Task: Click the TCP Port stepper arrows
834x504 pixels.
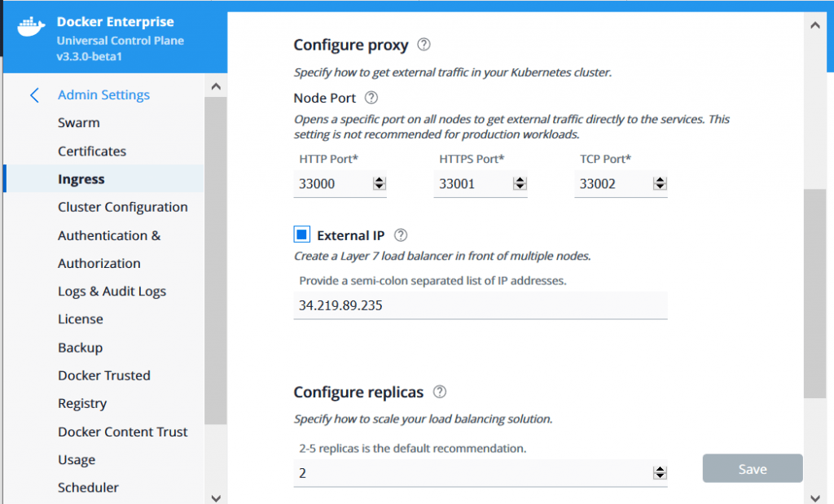Action: pos(660,183)
